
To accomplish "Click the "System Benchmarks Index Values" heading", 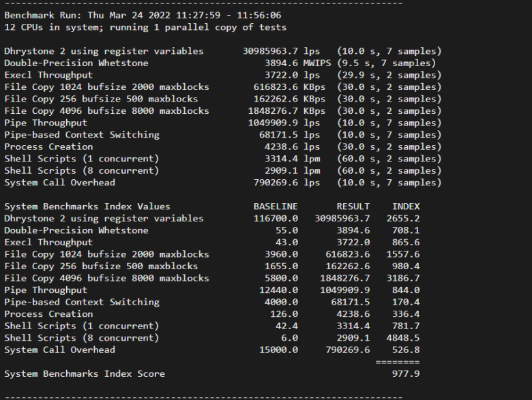I will click(x=87, y=206).
